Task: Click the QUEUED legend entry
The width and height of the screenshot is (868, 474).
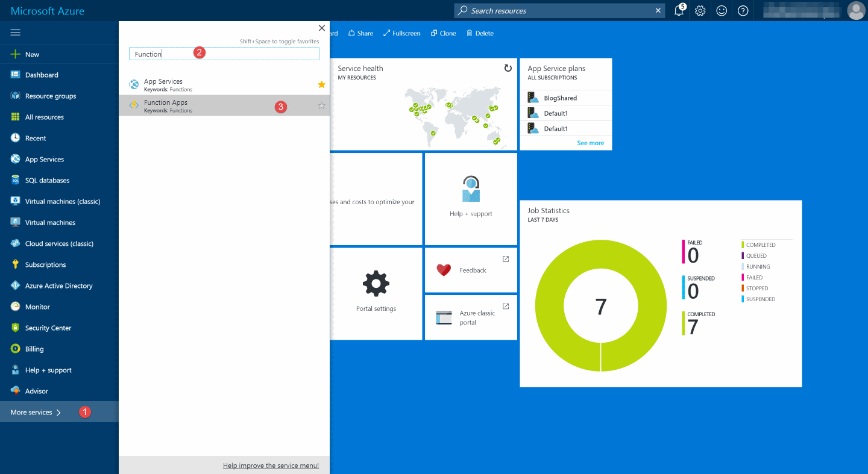Action: pos(754,256)
